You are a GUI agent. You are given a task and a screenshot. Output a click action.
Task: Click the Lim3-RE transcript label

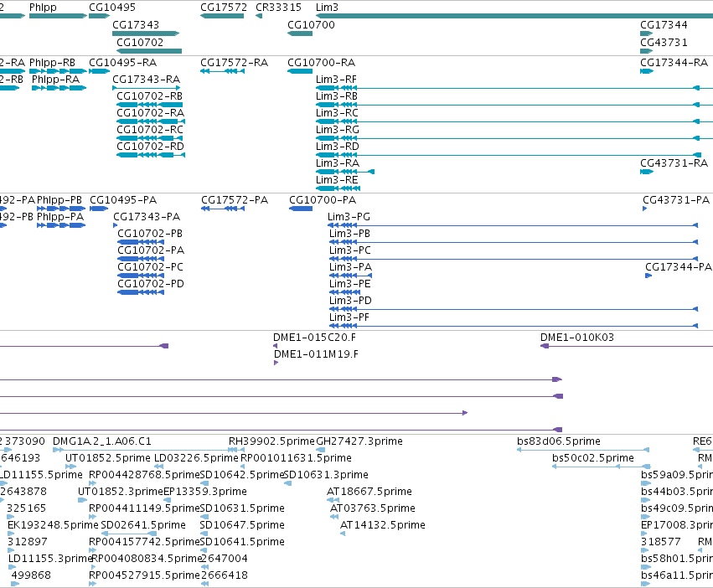pos(337,180)
